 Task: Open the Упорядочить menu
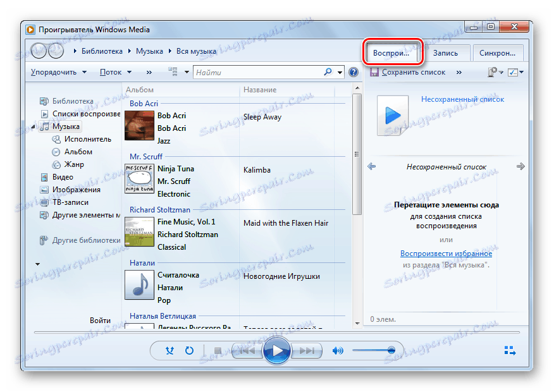(x=59, y=72)
